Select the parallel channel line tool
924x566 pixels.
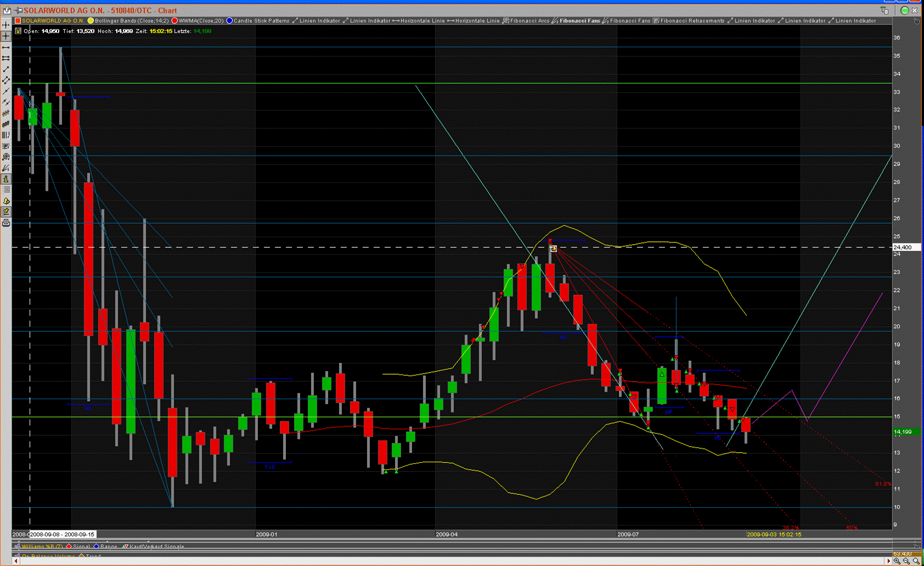pyautogui.click(x=6, y=80)
